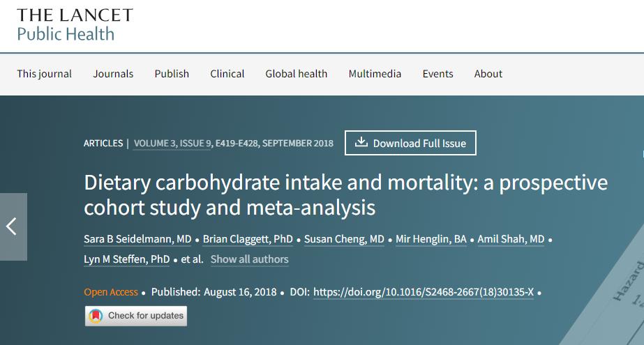Viewport: 644px width, 345px height.
Task: Open the Volume 3, Issue 9 link
Action: [172, 143]
